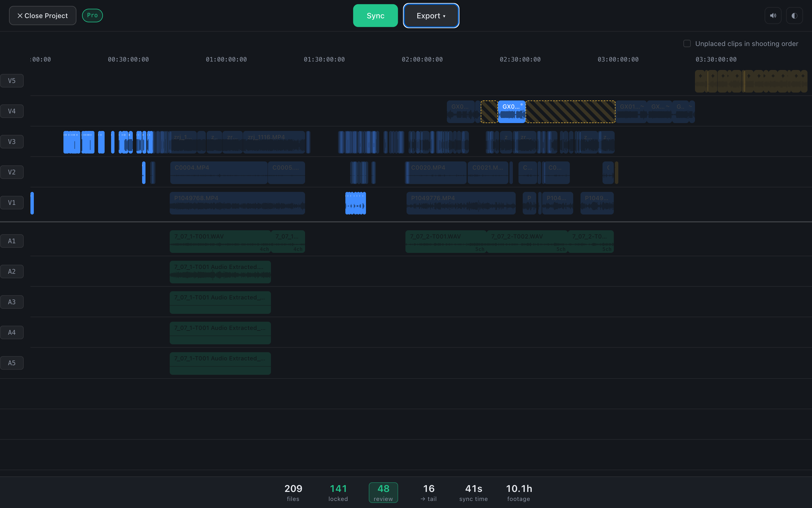The height and width of the screenshot is (508, 812).
Task: Click the 01:00:00:00 timeline ruler mark
Action: (226, 60)
